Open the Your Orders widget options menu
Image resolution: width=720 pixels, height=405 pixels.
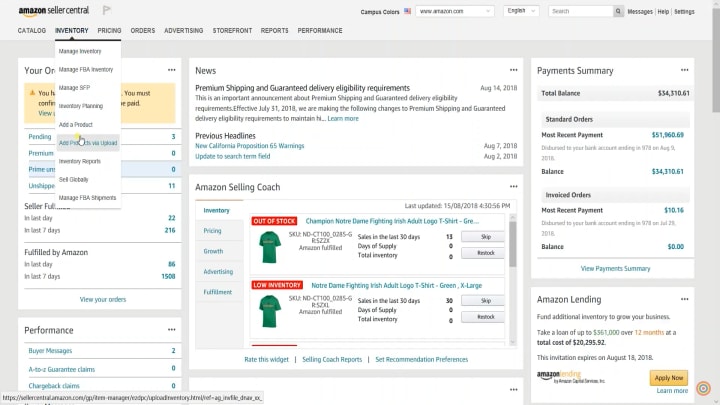171,70
